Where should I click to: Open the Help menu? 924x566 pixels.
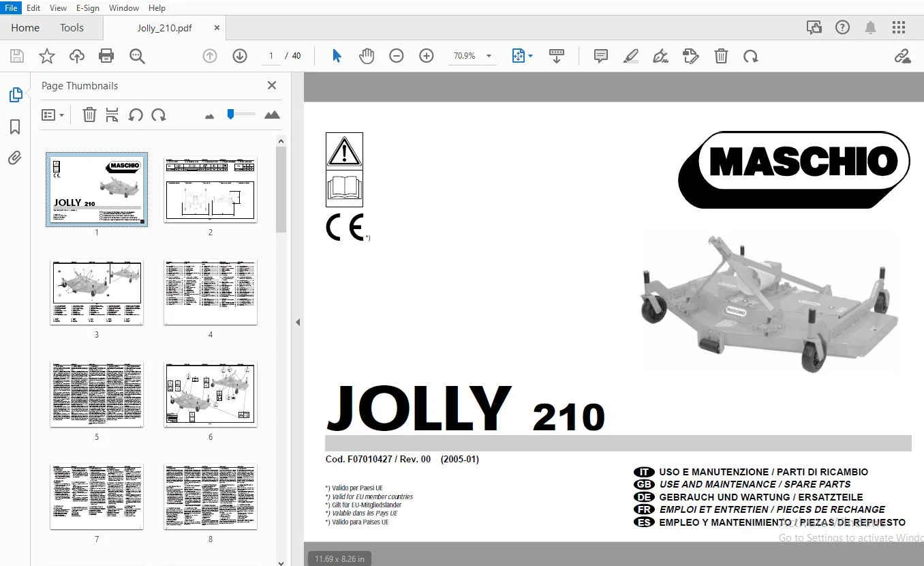(x=157, y=8)
